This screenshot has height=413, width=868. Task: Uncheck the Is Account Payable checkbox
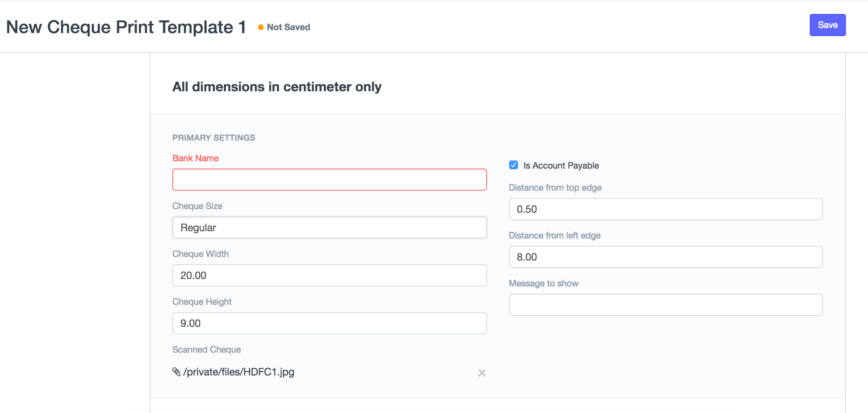coord(514,165)
